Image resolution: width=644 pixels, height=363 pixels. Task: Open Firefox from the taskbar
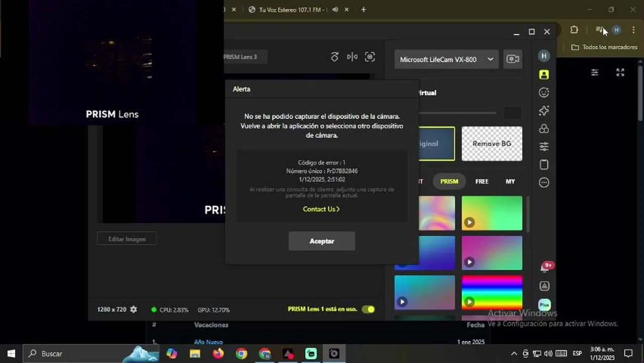218,353
